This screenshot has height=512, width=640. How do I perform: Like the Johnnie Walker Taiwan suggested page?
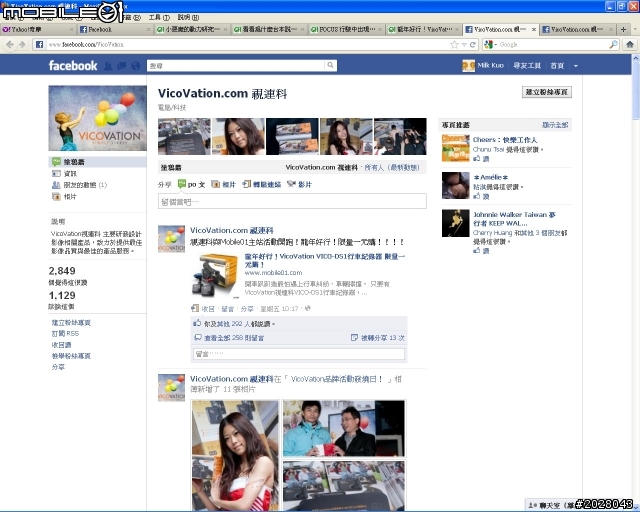point(481,251)
